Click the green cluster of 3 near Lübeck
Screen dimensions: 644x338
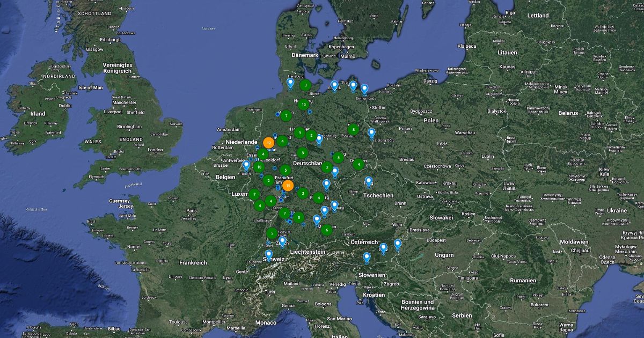[x=305, y=85]
